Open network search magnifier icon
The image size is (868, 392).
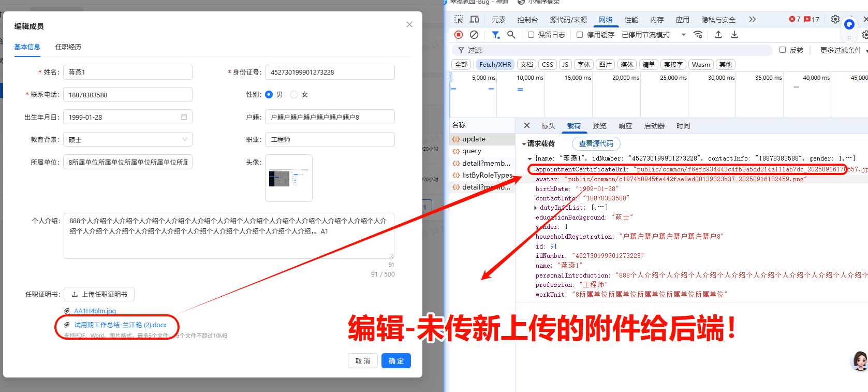pyautogui.click(x=511, y=35)
